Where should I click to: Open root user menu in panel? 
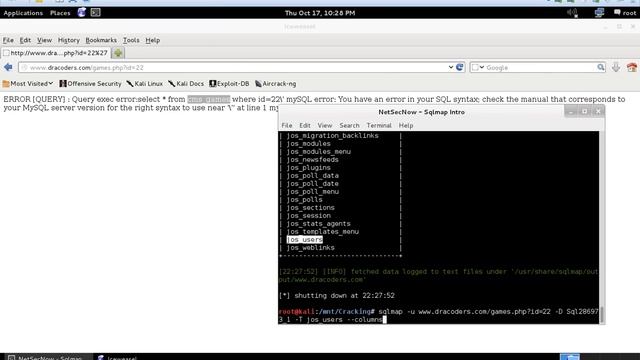point(625,13)
